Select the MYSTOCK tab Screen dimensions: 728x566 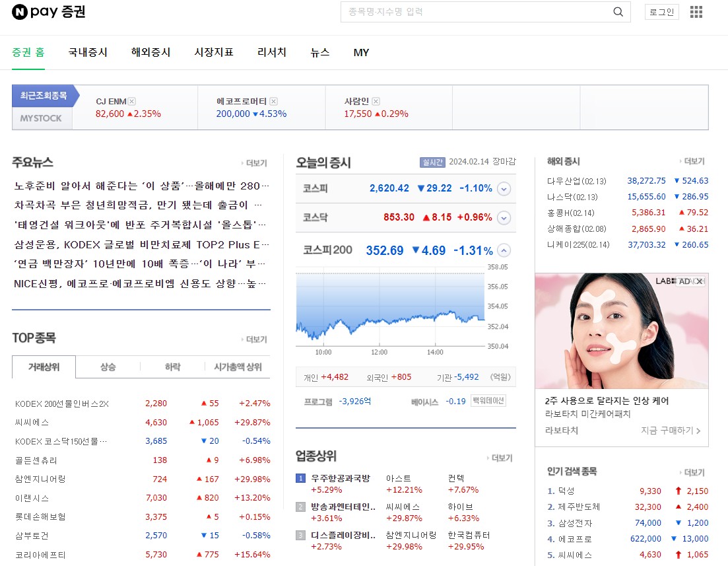(x=41, y=118)
